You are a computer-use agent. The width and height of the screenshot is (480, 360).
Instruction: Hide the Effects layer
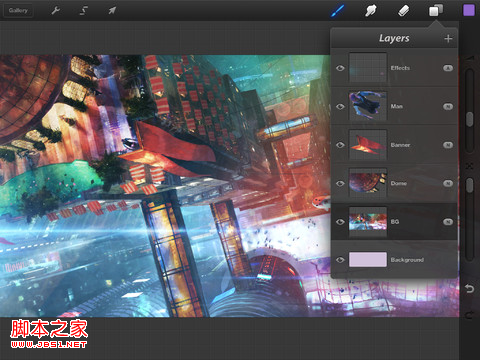pyautogui.click(x=340, y=68)
